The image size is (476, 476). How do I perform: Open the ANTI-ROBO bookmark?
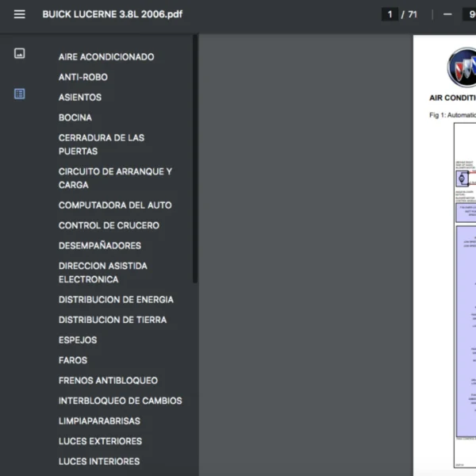83,77
